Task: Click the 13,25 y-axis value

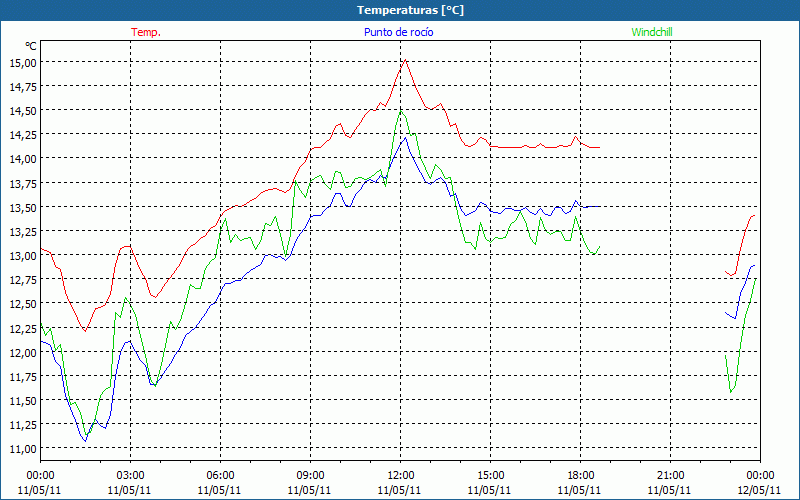Action: pyautogui.click(x=23, y=231)
